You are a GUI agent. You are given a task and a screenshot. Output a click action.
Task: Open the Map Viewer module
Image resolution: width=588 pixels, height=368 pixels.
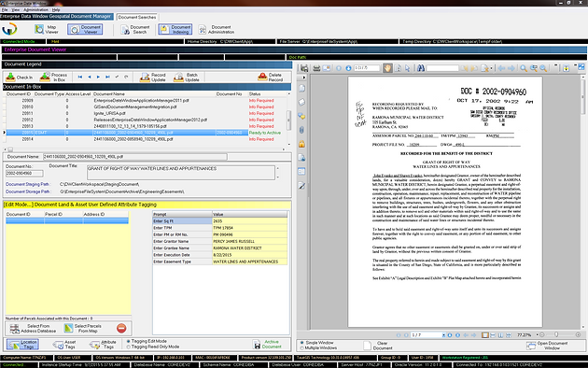tap(47, 29)
